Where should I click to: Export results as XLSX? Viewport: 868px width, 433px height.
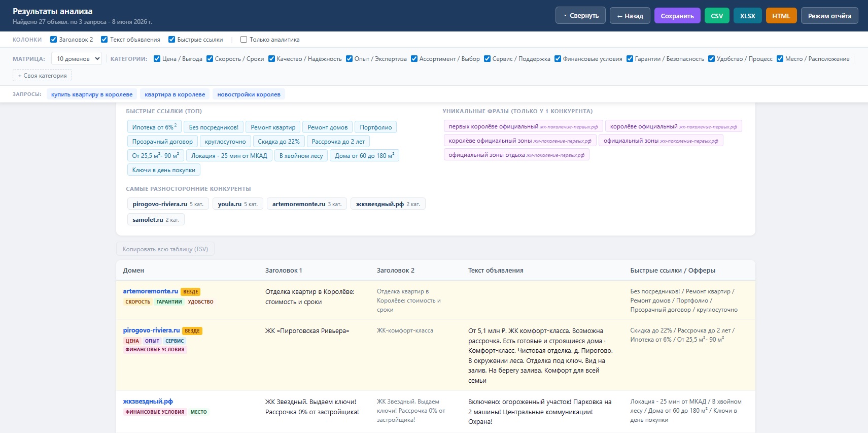[747, 16]
